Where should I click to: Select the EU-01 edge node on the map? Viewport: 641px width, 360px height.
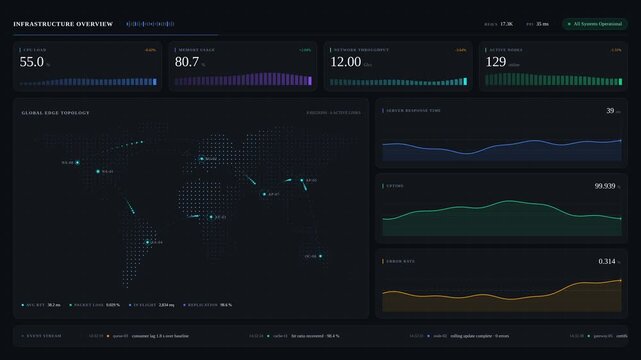(x=202, y=159)
